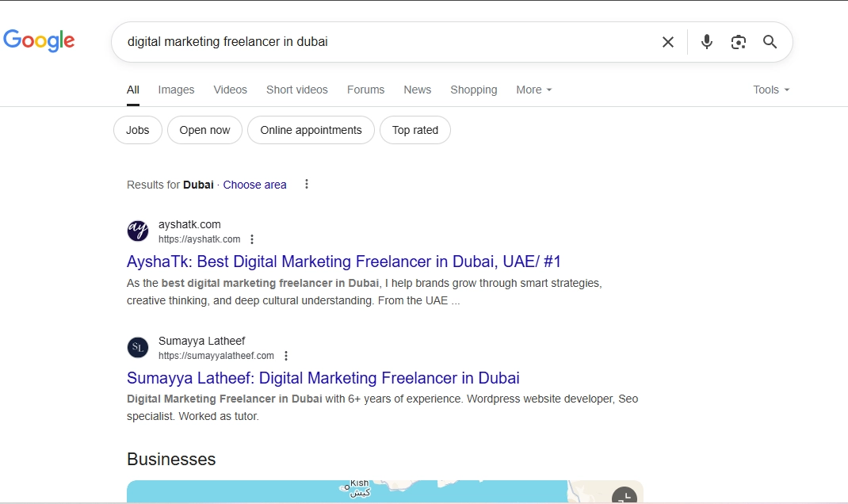Open search by image camera icon

[738, 42]
